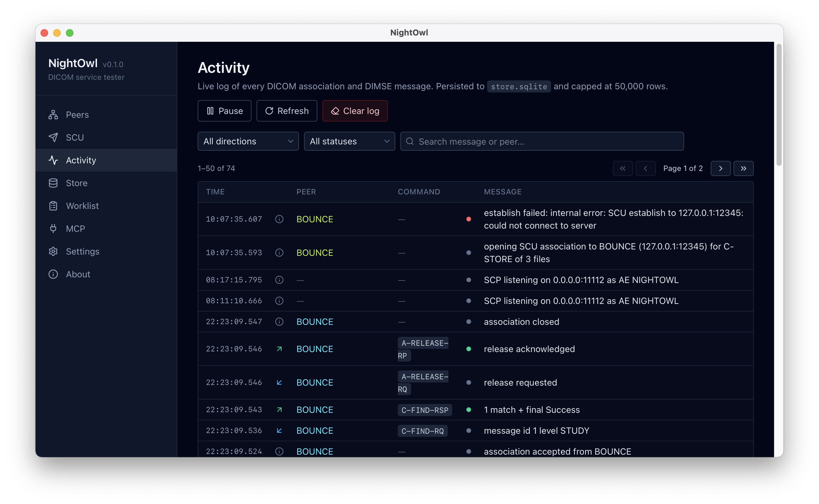Click the MESSAGE column header

pyautogui.click(x=502, y=192)
